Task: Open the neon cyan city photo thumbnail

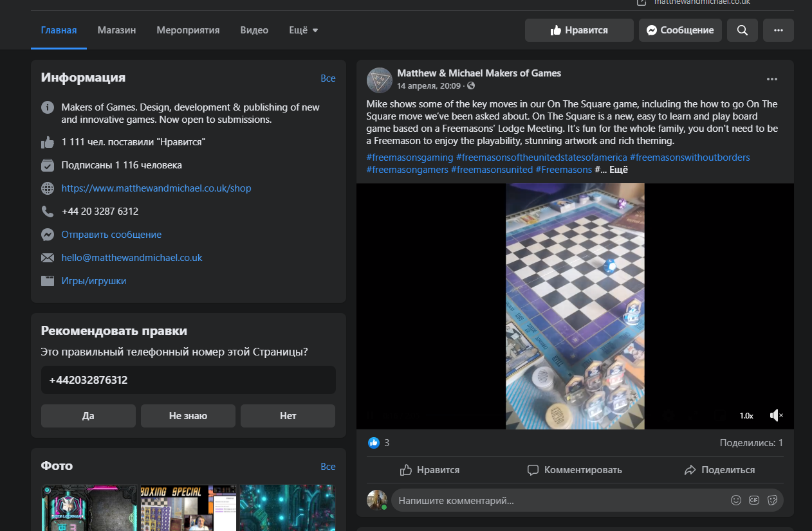Action: 288,508
